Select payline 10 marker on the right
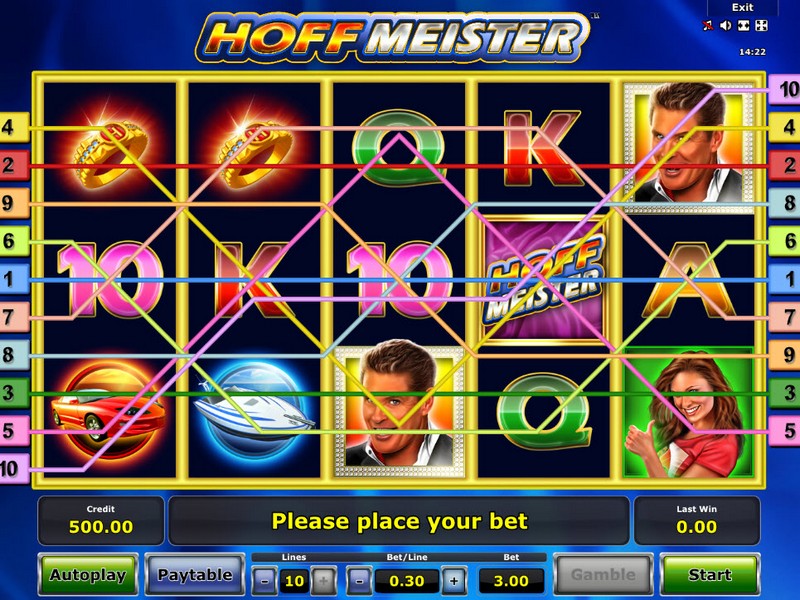The height and width of the screenshot is (600, 800). click(786, 90)
